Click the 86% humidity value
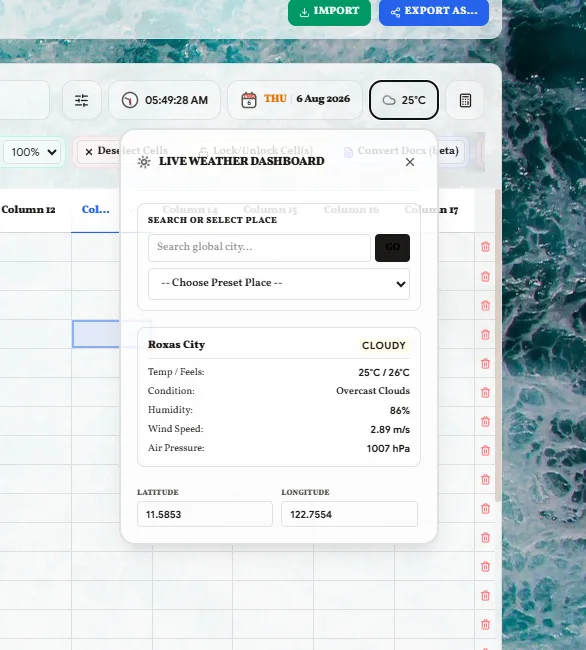This screenshot has width=586, height=650. [400, 410]
